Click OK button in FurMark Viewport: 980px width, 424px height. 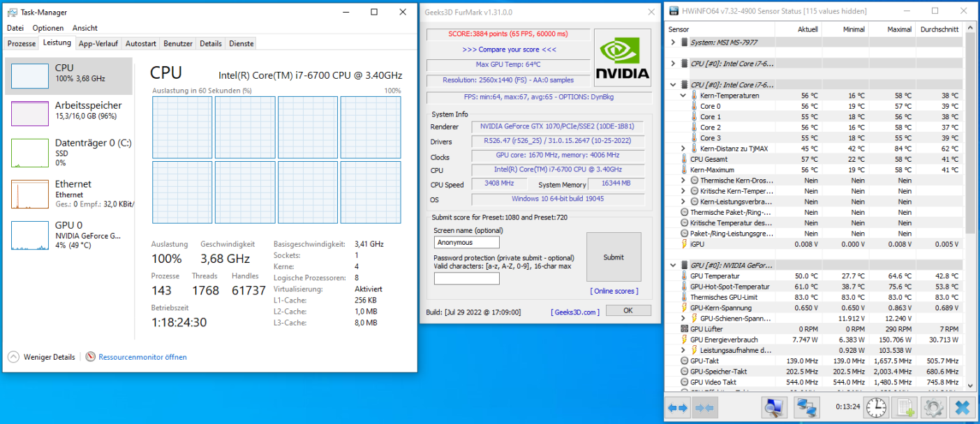pos(628,310)
